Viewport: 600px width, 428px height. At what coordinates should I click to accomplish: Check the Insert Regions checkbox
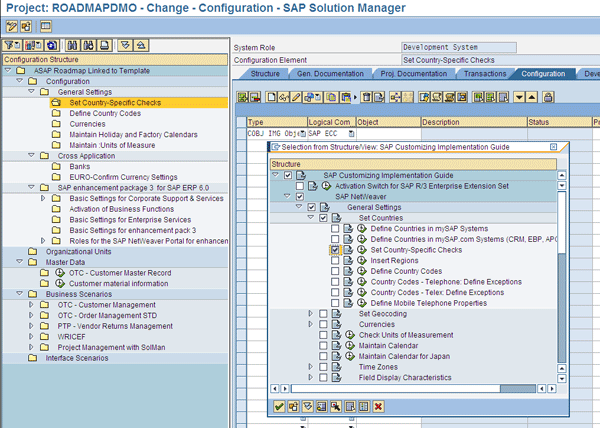[x=335, y=260]
